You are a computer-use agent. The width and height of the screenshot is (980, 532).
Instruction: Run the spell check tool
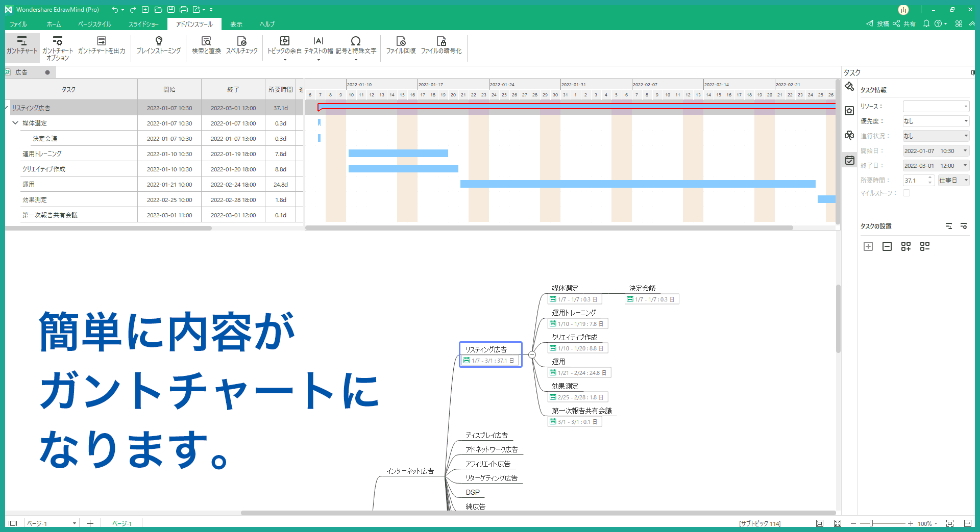(x=241, y=45)
